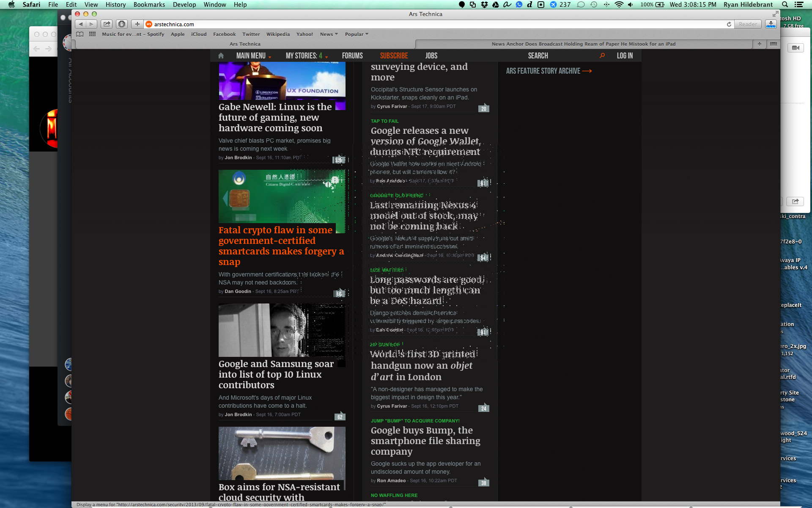The height and width of the screenshot is (508, 812).
Task: Click the orange search magnifier icon
Action: (602, 55)
